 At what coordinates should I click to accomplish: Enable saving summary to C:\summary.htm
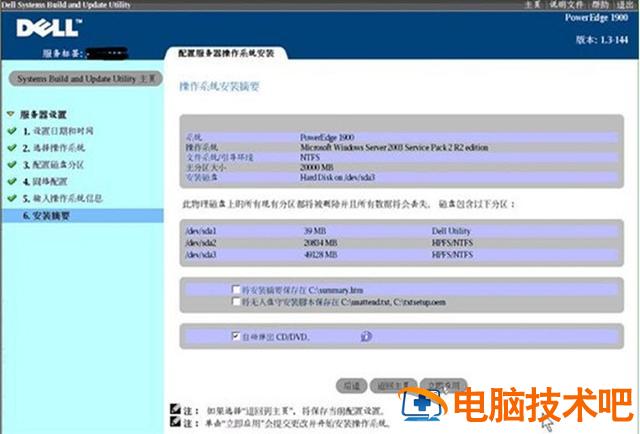[x=236, y=289]
